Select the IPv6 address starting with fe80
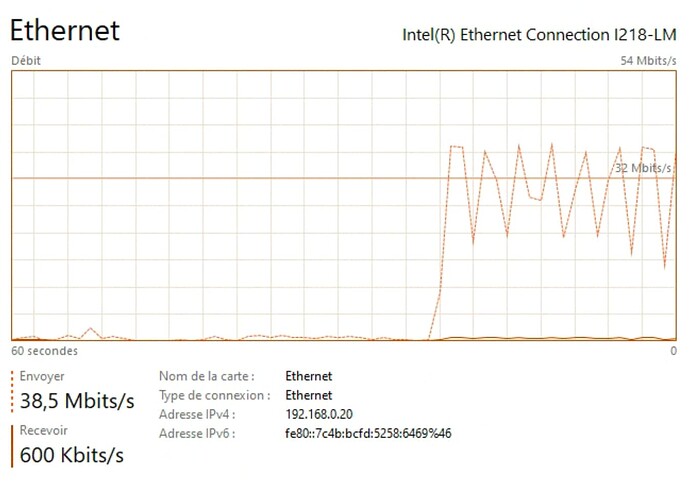Image resolution: width=690 pixels, height=484 pixels. [368, 434]
